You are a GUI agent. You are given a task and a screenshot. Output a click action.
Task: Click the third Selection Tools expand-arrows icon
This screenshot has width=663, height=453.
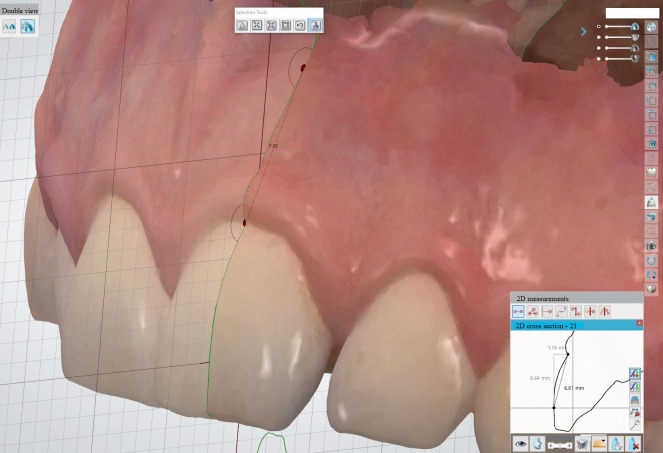click(x=271, y=25)
